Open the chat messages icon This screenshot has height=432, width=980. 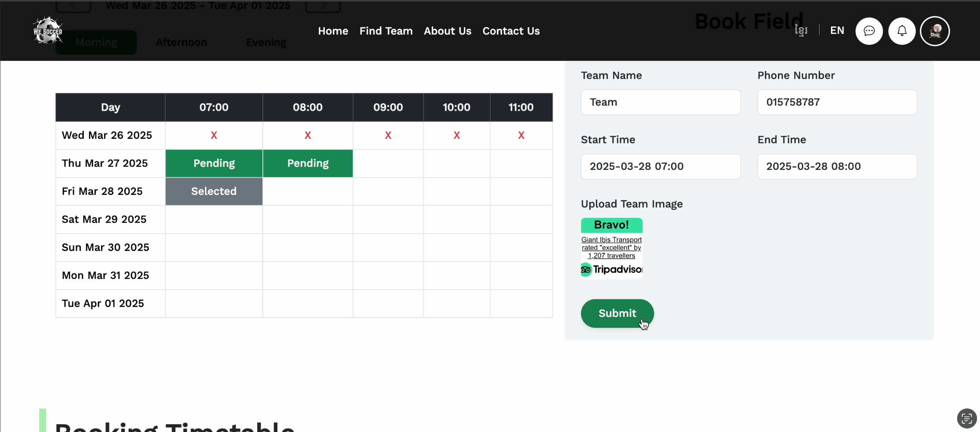tap(869, 31)
